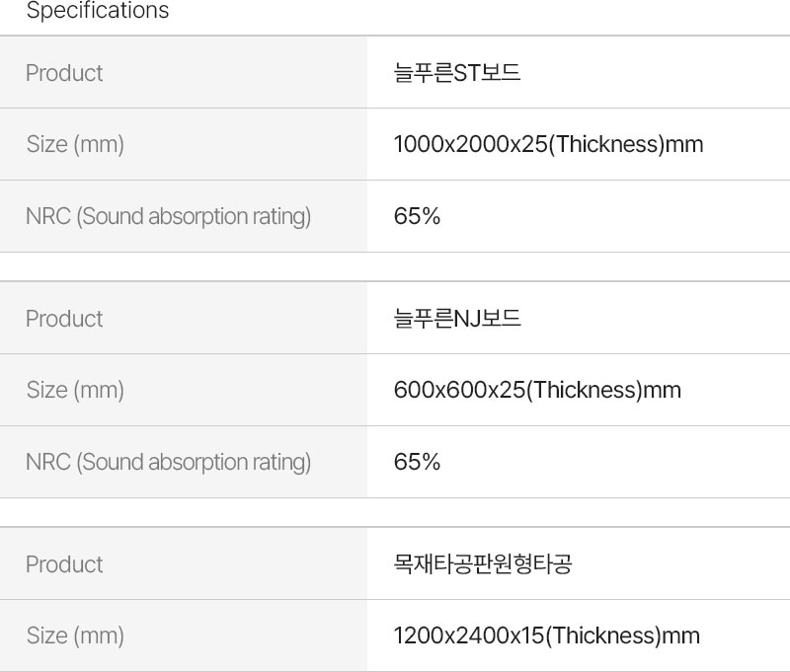Click Size (mm) label beside 1000x2000x25 value

click(75, 145)
